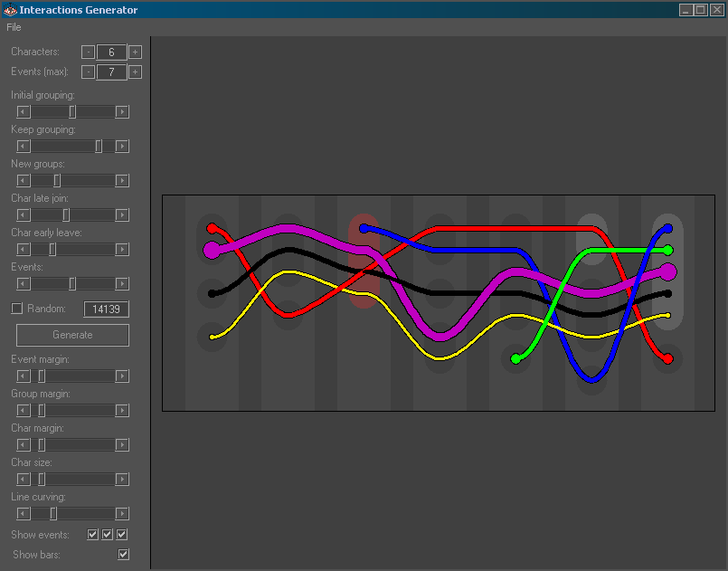The height and width of the screenshot is (571, 728).
Task: Uncheck the third Show events checkbox
Action: [123, 535]
